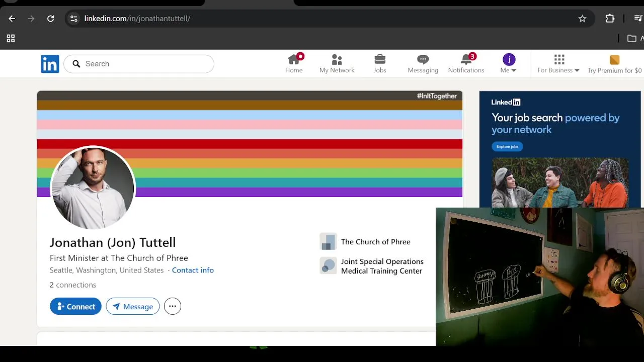Open browser extensions puzzle icon

tap(610, 19)
